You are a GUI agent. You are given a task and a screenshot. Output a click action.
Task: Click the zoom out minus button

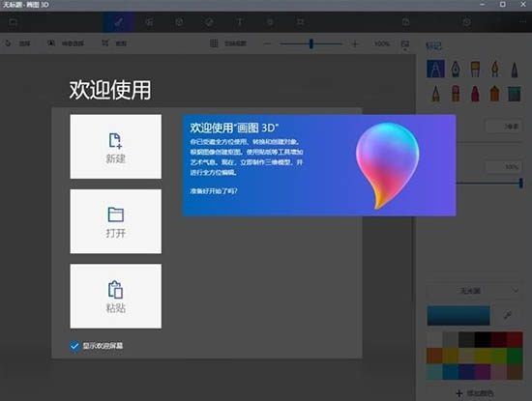coord(267,43)
